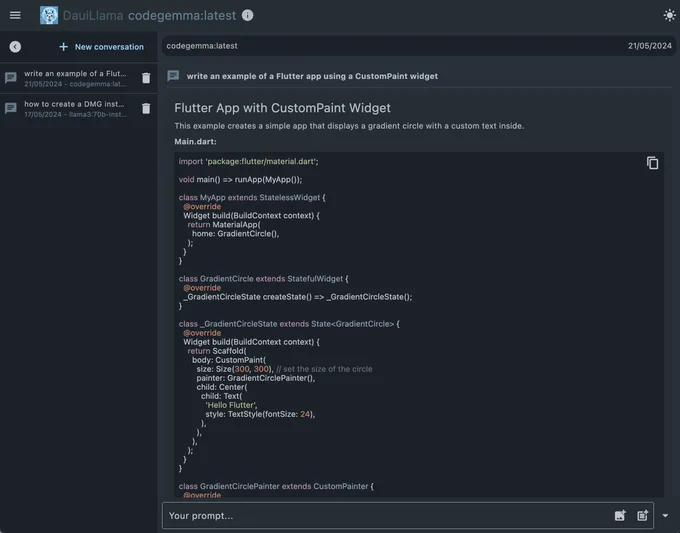680x533 pixels.
Task: Click the 'void main() => runApp(MyApp());' line
Action: click(240, 180)
